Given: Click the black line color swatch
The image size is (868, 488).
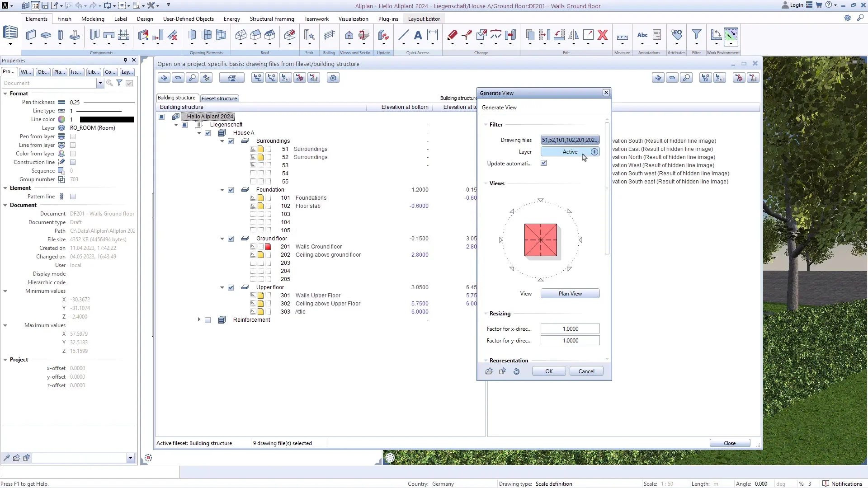Looking at the screenshot, I should [107, 119].
